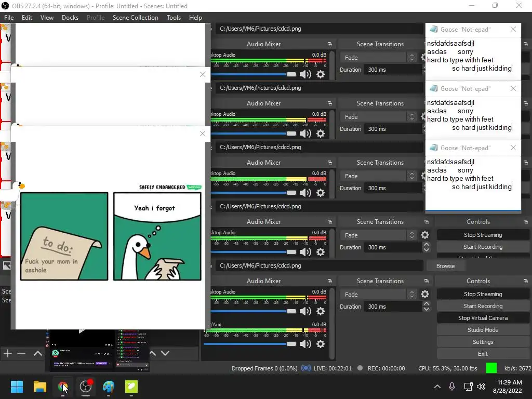Image resolution: width=532 pixels, height=399 pixels.
Task: Move source up with chevron right of thumbnail
Action: (153, 353)
